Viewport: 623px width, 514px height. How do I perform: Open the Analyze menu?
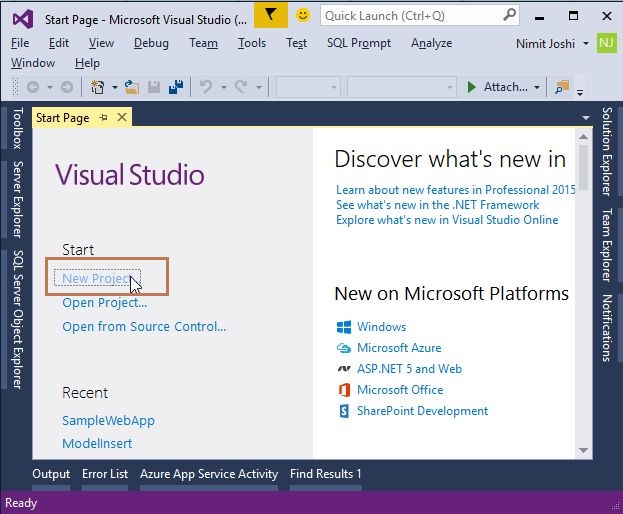coord(431,43)
